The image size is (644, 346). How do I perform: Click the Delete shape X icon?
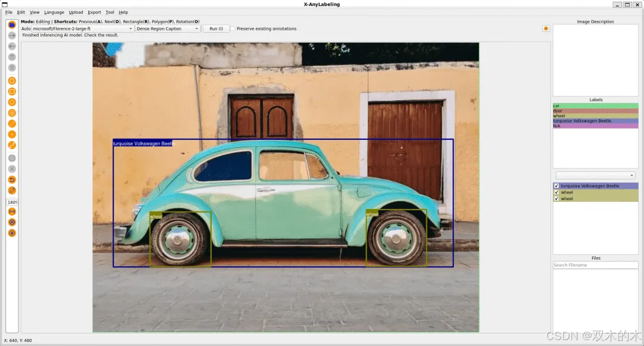[12, 169]
